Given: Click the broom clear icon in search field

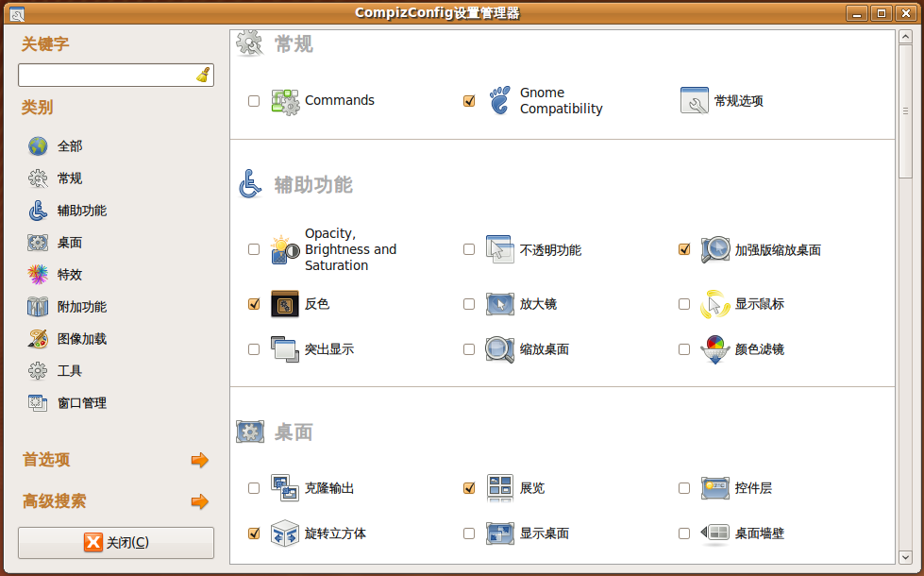Looking at the screenshot, I should pos(203,76).
